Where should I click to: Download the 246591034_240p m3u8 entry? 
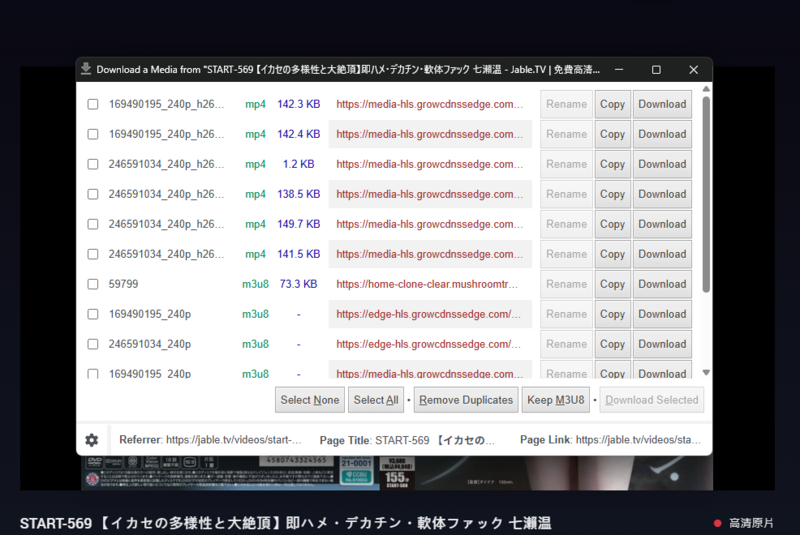(662, 344)
